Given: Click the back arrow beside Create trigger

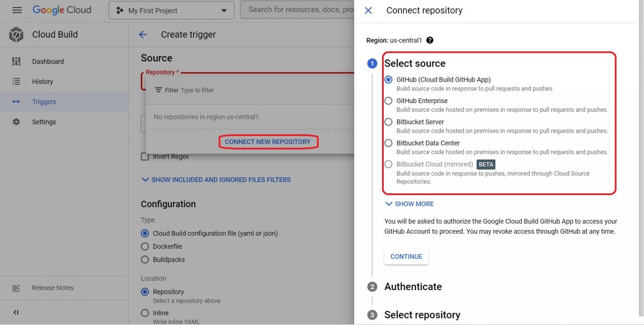Looking at the screenshot, I should [x=143, y=34].
